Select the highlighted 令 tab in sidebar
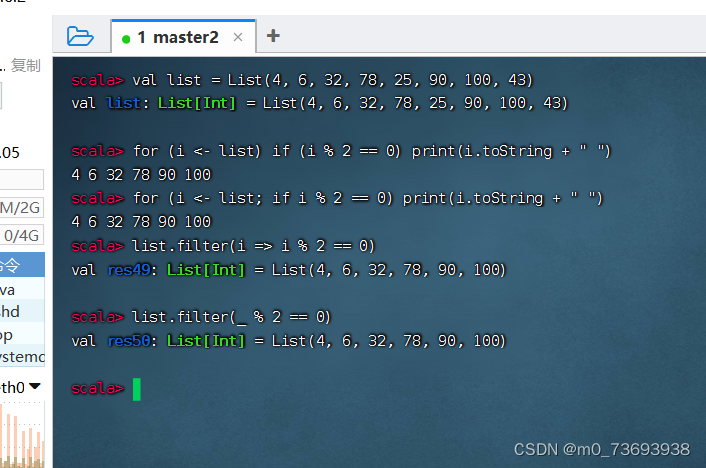The width and height of the screenshot is (706, 468). (22, 264)
